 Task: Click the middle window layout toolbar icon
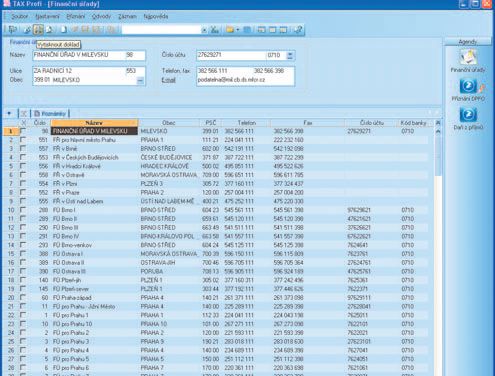click(273, 30)
